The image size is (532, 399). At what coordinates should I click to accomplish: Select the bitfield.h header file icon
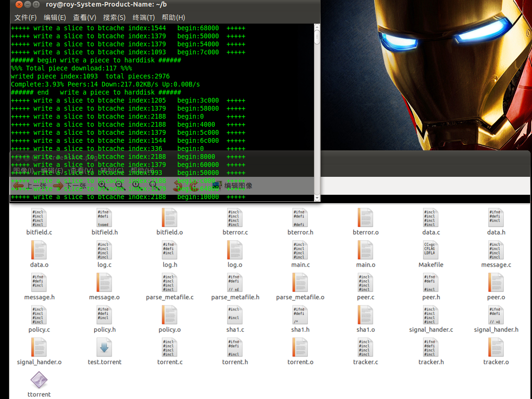tap(104, 217)
